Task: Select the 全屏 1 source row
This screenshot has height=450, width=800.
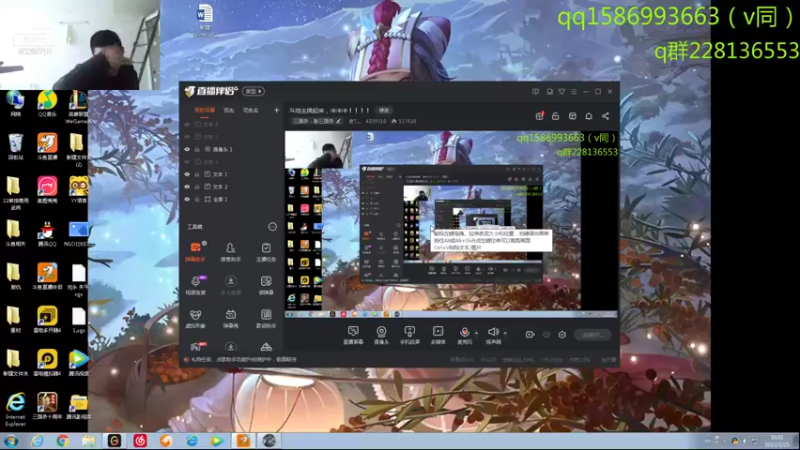Action: pyautogui.click(x=231, y=199)
